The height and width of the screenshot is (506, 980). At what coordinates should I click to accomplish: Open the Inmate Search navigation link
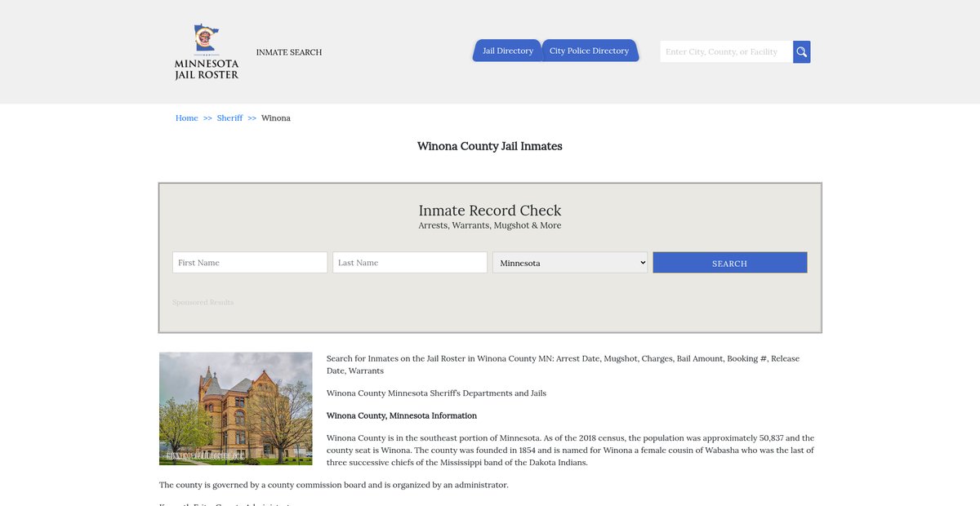(288, 52)
